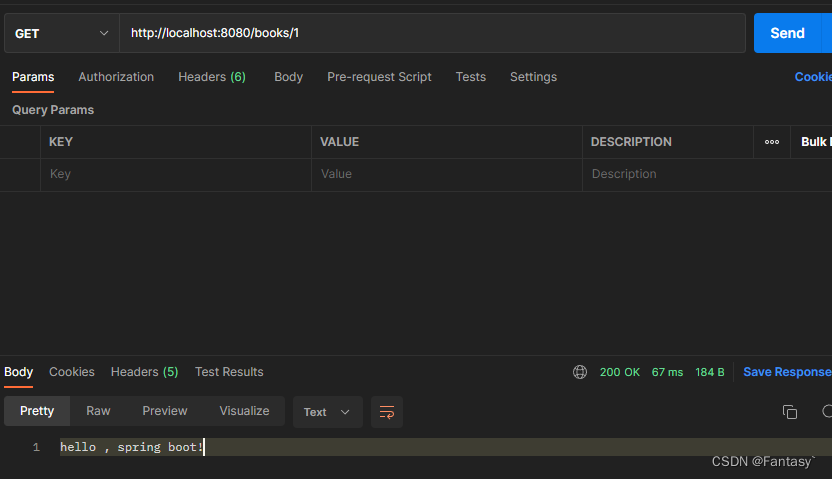
Task: Open the Settings tab
Action: tap(533, 77)
